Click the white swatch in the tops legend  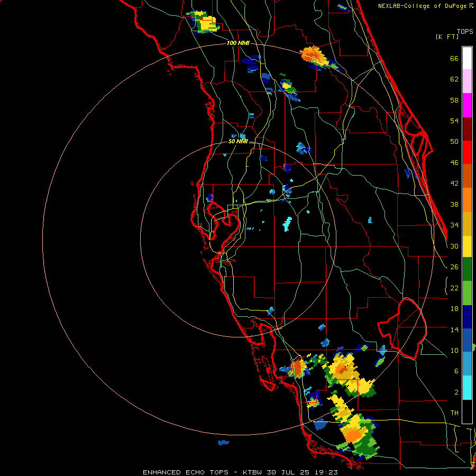467,58
